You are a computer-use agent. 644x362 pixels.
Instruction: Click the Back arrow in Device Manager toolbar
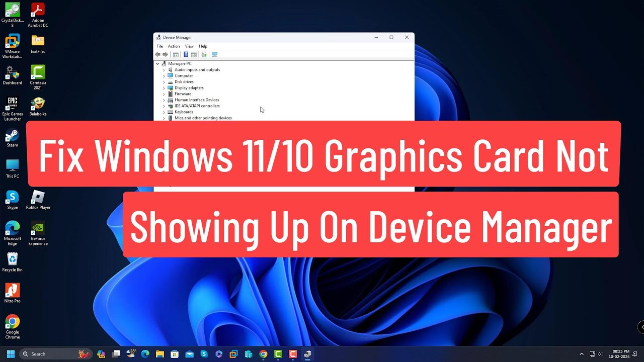[158, 54]
